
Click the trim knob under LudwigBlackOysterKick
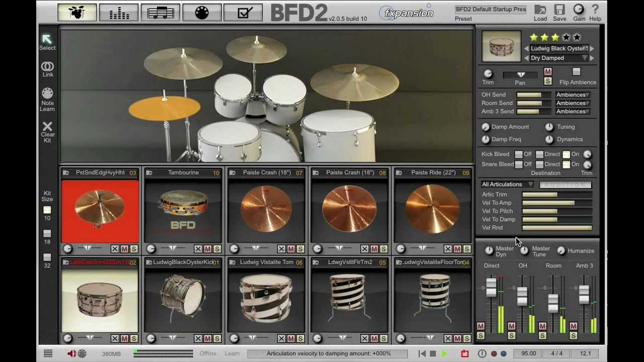click(150, 338)
